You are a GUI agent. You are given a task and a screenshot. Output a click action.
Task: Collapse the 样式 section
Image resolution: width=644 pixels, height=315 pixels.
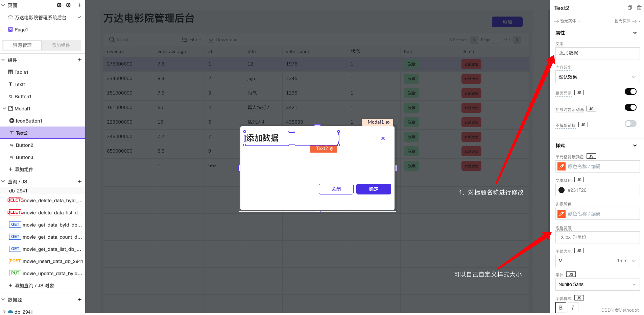pyautogui.click(x=635, y=146)
